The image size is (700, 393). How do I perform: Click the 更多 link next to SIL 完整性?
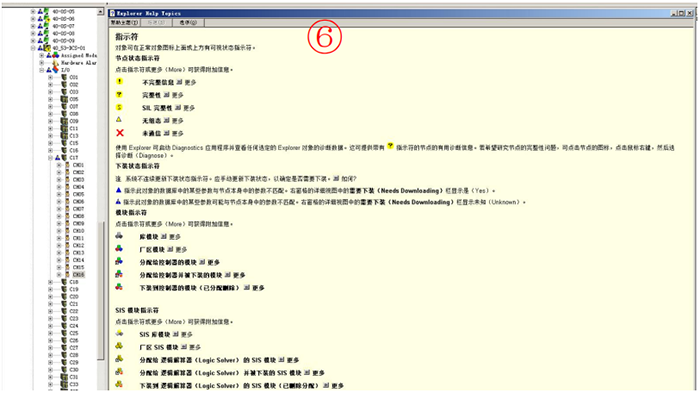(188, 108)
